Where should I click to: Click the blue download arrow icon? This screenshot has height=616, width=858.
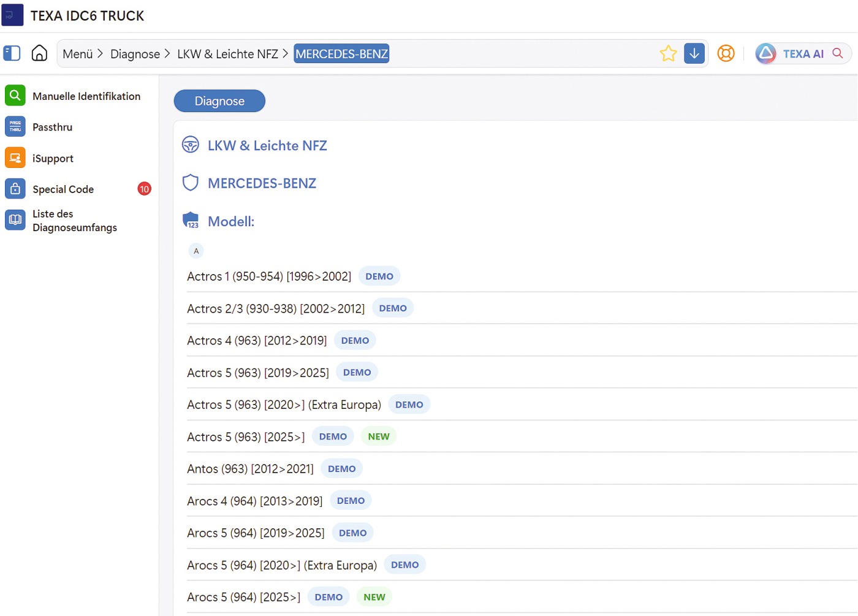(694, 53)
